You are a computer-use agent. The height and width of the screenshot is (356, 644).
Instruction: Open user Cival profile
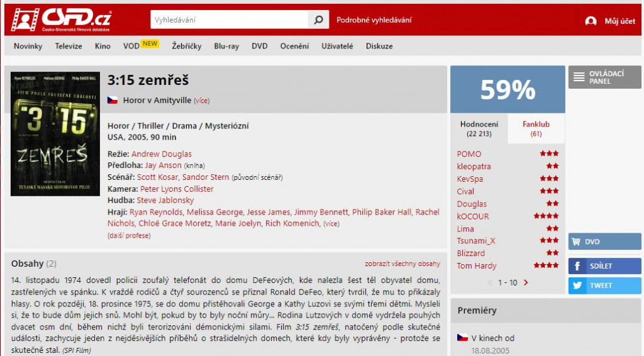tap(465, 191)
